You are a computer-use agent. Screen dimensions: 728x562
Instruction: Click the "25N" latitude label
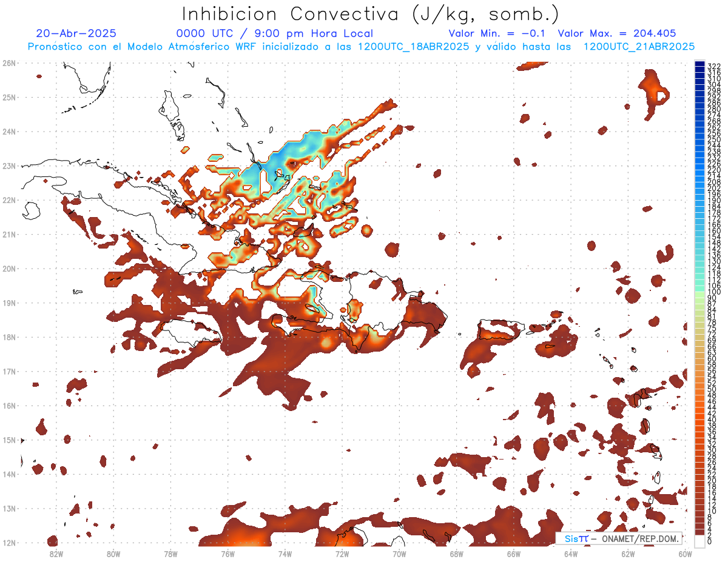(x=8, y=97)
